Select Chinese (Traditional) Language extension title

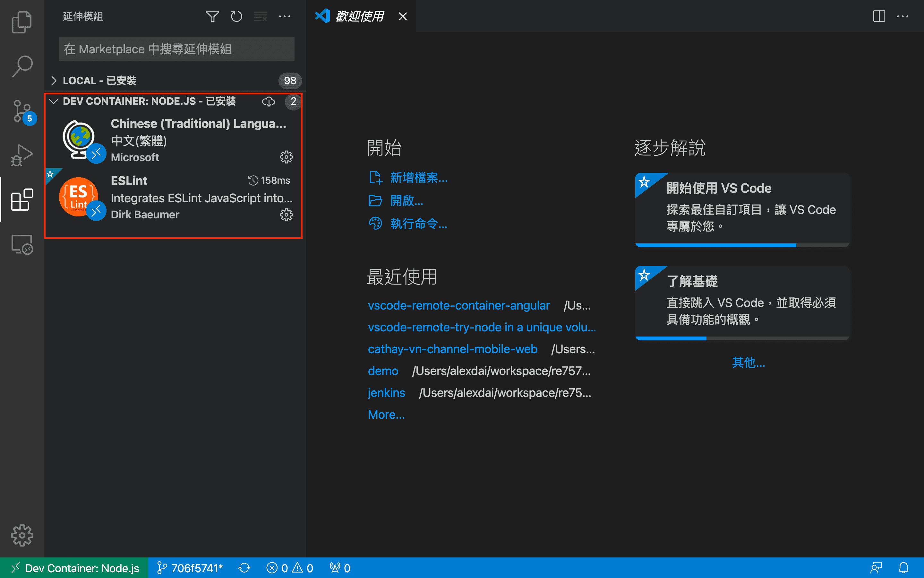click(199, 124)
